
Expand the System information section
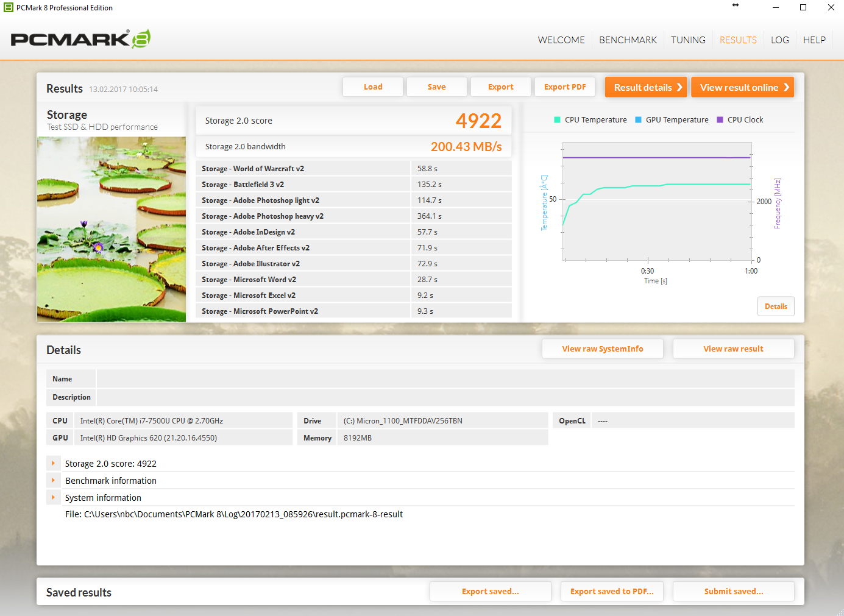(x=53, y=498)
